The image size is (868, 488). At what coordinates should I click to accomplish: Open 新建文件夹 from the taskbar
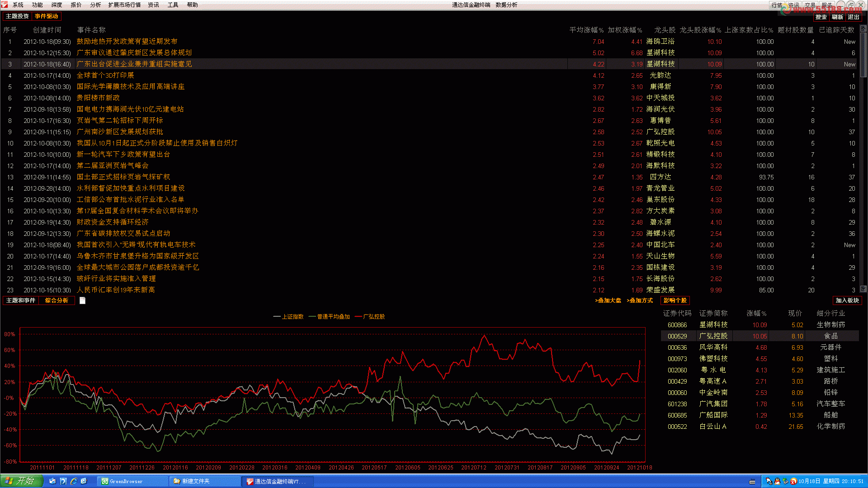tap(204, 481)
